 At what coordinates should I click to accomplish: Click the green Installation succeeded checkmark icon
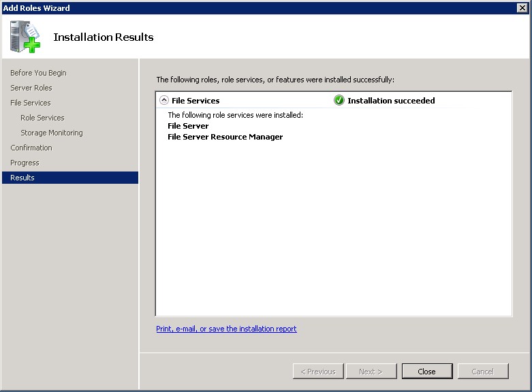[x=339, y=100]
